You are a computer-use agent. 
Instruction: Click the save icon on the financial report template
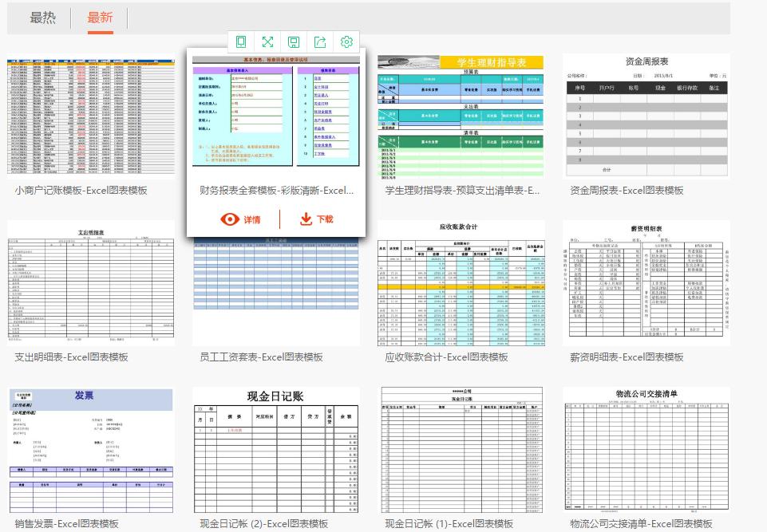coord(294,41)
